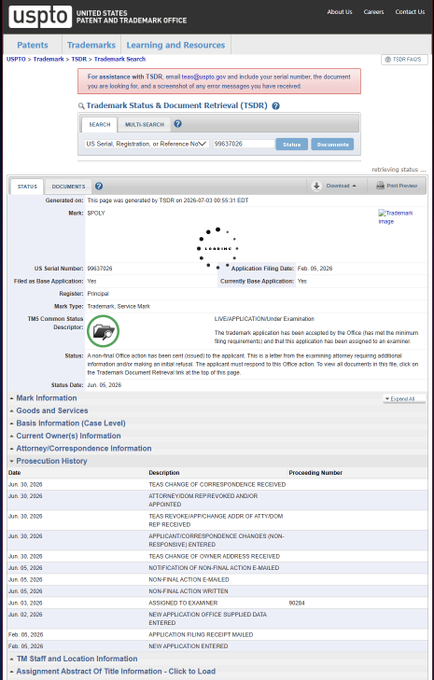Open Learning and Resources menu
434x680 pixels.
[176, 45]
